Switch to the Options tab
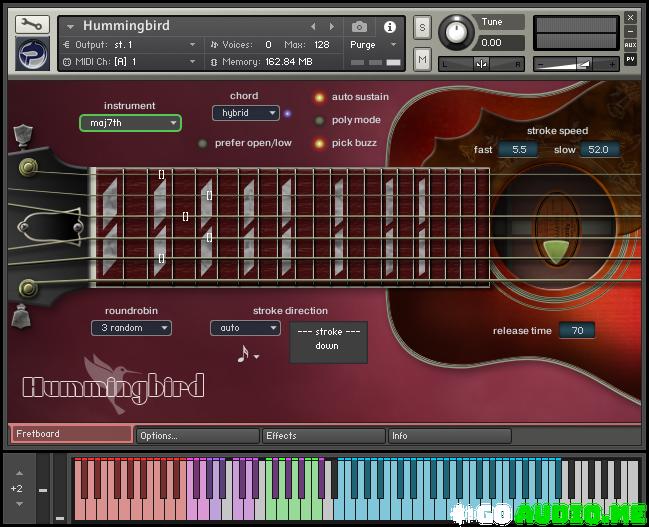 pos(198,436)
